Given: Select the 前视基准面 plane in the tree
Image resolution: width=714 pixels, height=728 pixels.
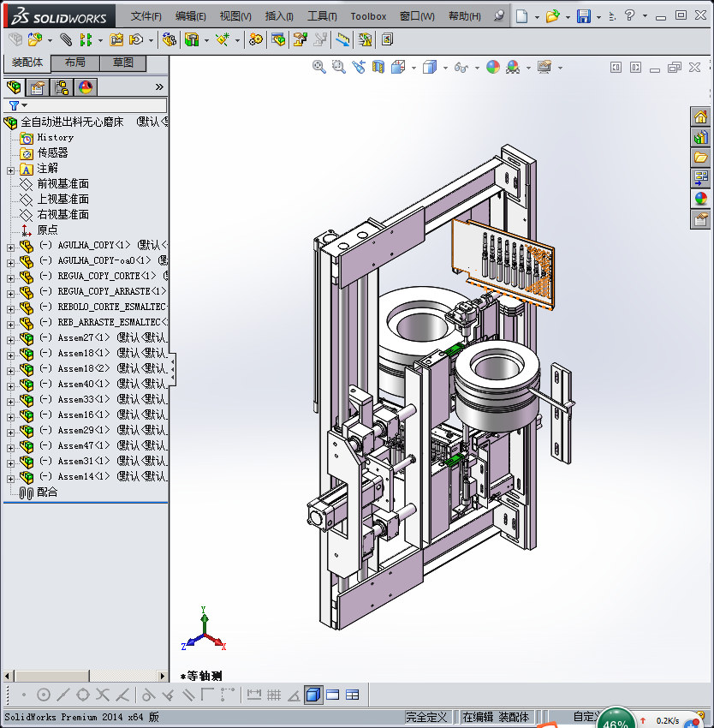Looking at the screenshot, I should 62,184.
